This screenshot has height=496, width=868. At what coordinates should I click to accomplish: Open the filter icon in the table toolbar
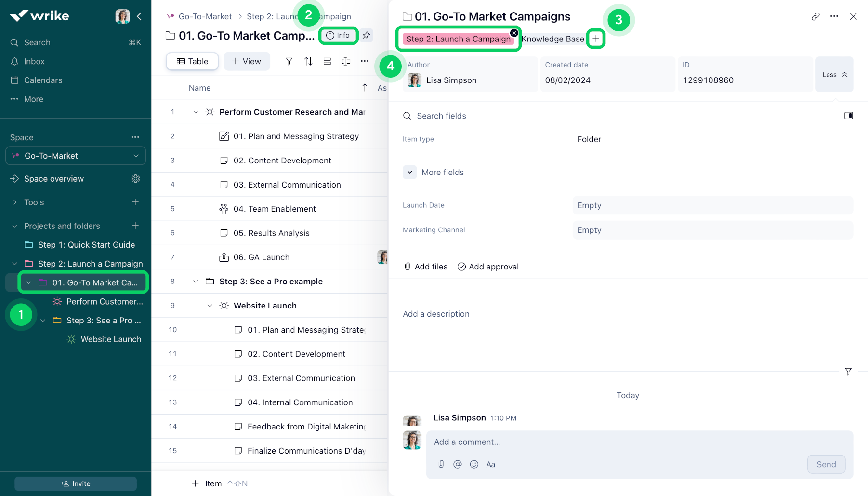point(289,61)
